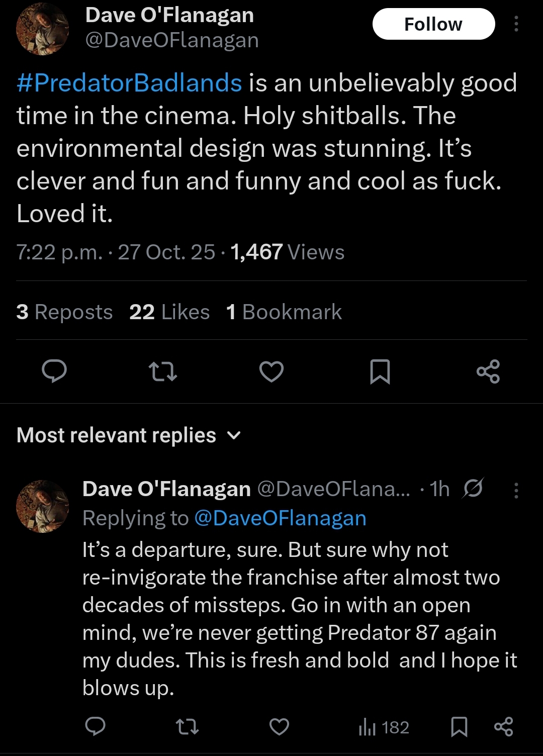
Task: Repost the main Predator Badlands tweet
Action: (163, 371)
